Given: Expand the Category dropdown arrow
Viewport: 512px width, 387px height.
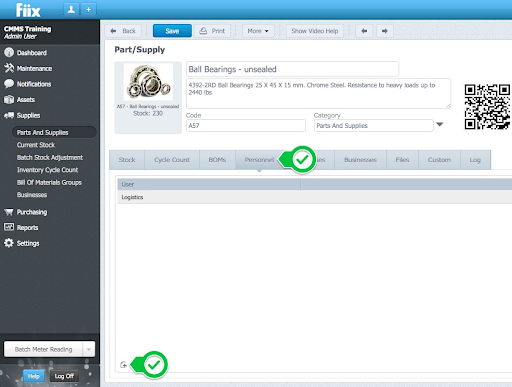Looking at the screenshot, I should (x=440, y=125).
